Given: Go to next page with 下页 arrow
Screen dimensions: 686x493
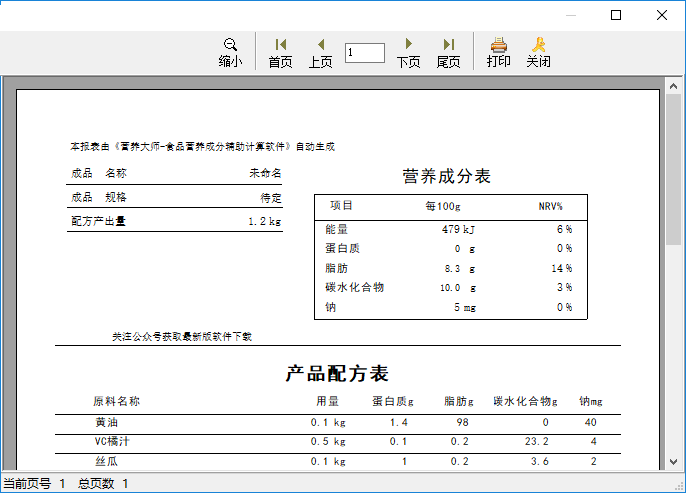Looking at the screenshot, I should click(x=408, y=53).
